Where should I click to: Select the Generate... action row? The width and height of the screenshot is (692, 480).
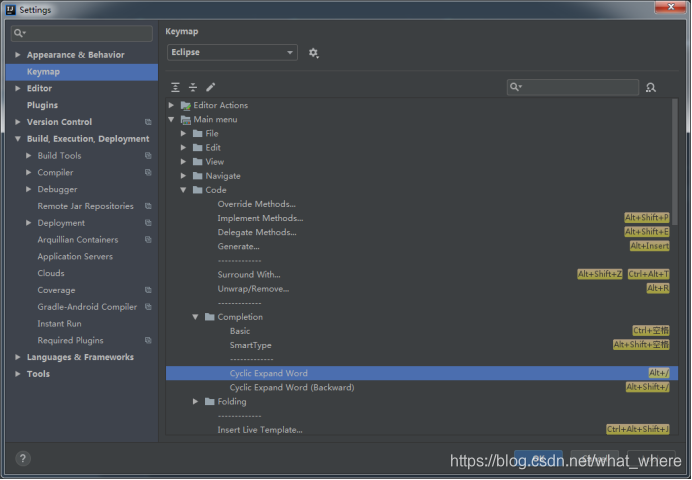coord(421,246)
